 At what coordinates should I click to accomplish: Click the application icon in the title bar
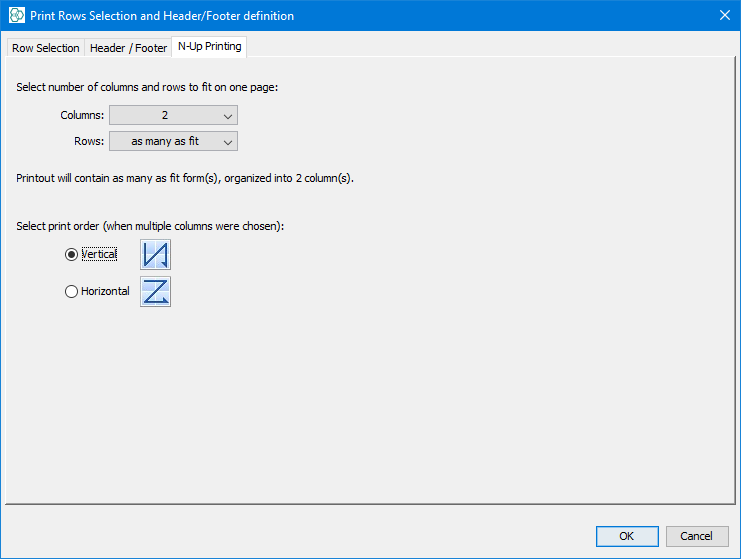click(x=16, y=16)
